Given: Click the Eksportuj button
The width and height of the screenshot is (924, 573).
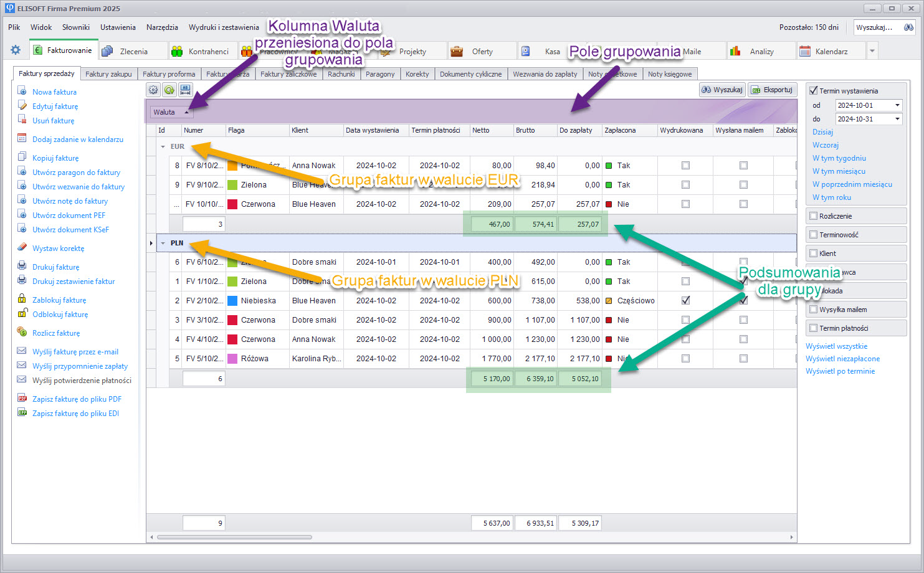Looking at the screenshot, I should pyautogui.click(x=772, y=90).
